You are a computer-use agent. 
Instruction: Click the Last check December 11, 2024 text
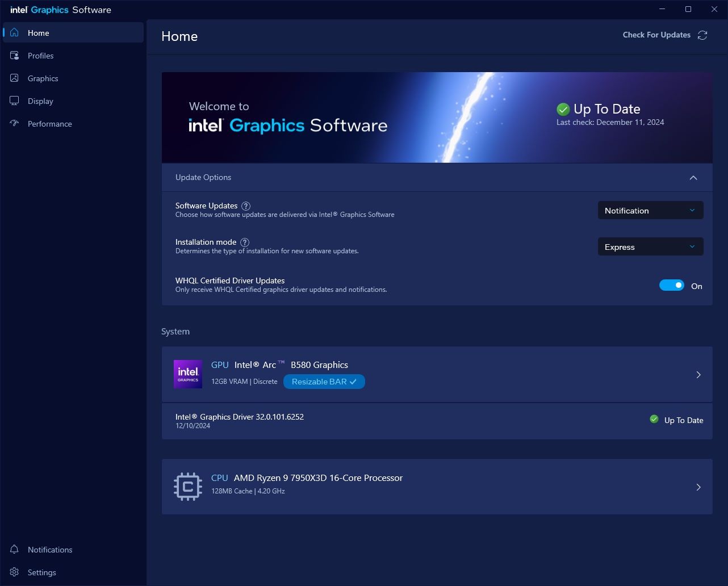(x=610, y=122)
